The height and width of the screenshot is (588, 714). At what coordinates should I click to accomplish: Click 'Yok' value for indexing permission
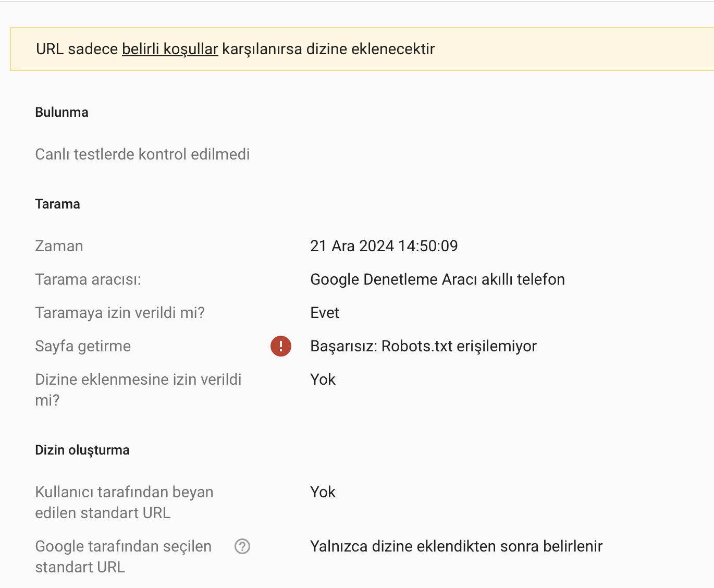(323, 379)
